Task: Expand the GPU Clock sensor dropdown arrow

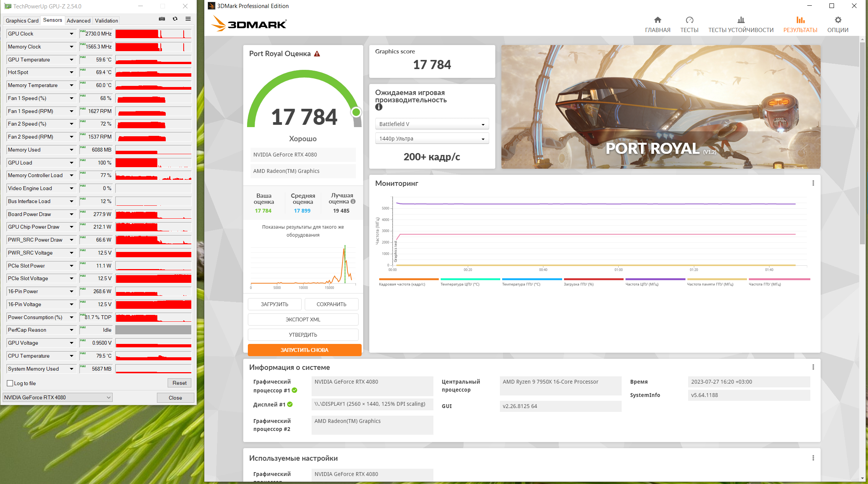Action: [x=71, y=34]
